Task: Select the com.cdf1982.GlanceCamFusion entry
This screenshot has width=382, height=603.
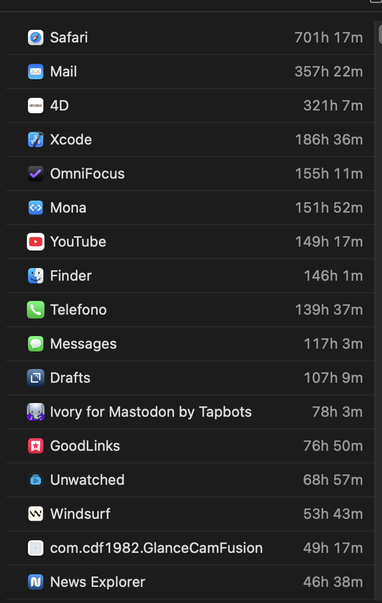Action: click(190, 548)
